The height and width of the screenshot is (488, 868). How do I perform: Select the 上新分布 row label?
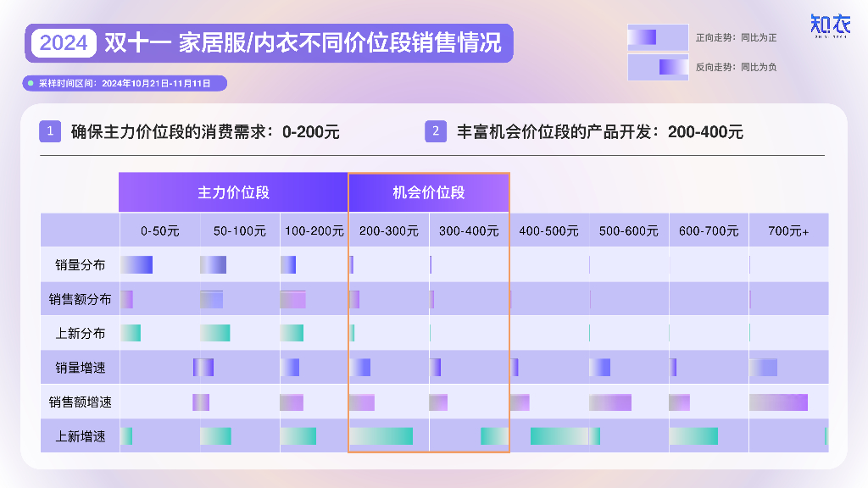point(81,334)
